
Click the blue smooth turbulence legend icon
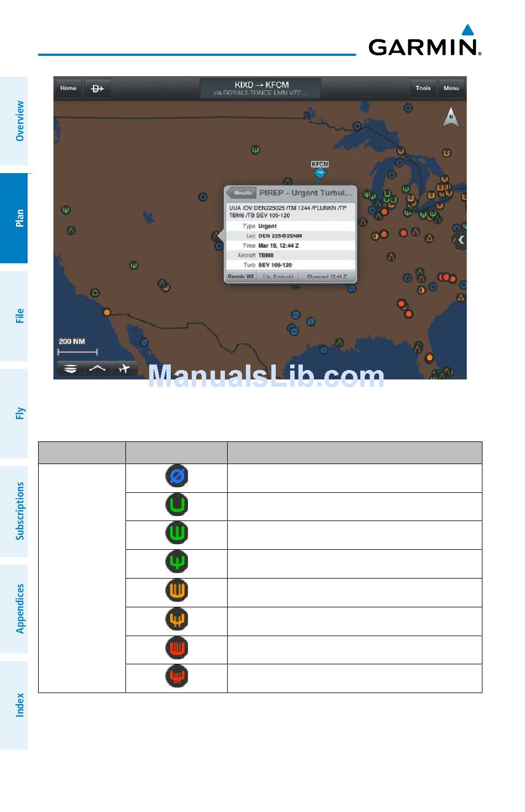point(177,476)
